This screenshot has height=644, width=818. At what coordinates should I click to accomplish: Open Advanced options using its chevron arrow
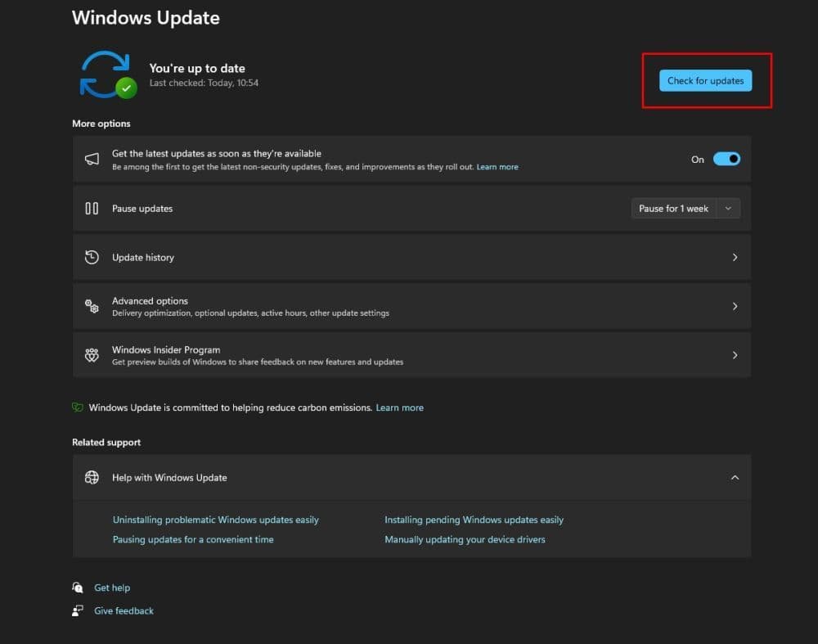coord(735,306)
